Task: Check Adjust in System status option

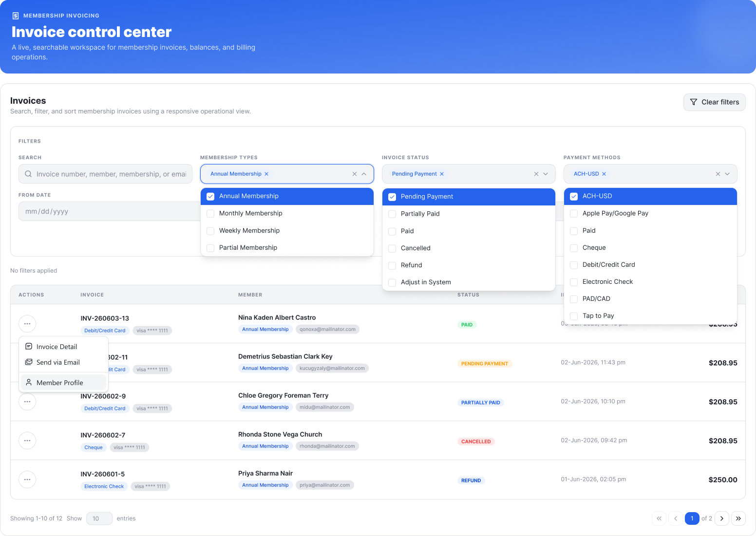Action: [x=392, y=282]
